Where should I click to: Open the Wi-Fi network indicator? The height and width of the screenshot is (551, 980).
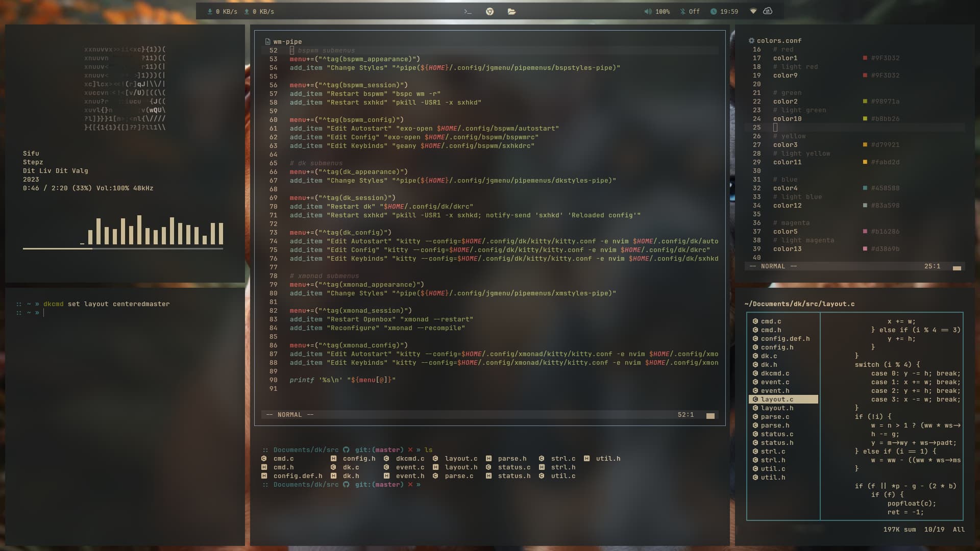[x=753, y=11]
